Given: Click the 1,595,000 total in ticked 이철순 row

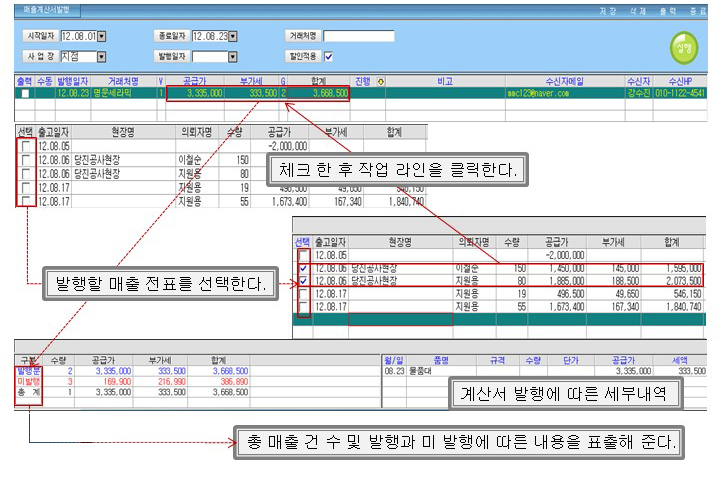Looking at the screenshot, I should click(x=683, y=268).
